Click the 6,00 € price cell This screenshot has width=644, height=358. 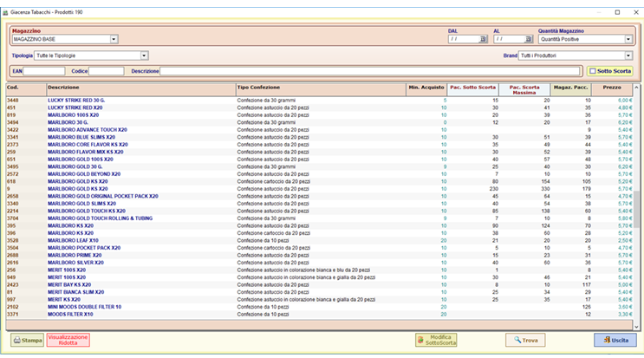point(625,101)
